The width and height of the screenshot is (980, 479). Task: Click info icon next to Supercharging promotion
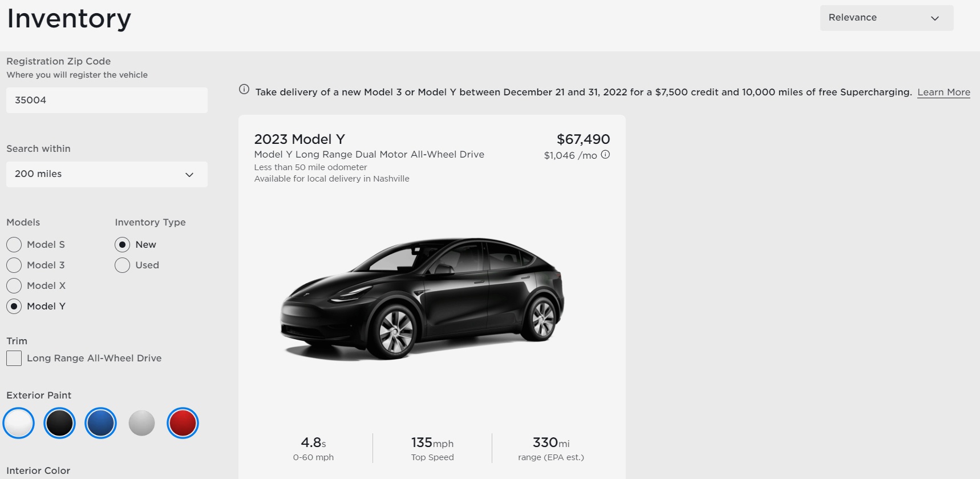click(244, 89)
